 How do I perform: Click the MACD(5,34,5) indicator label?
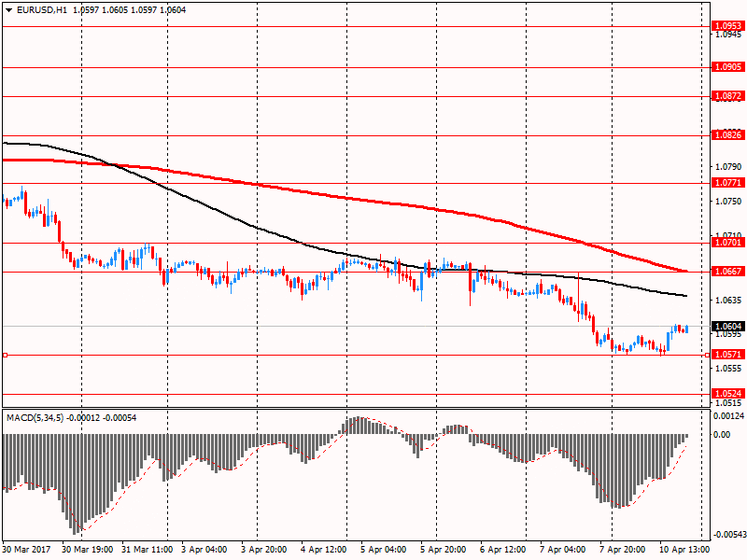[35, 418]
